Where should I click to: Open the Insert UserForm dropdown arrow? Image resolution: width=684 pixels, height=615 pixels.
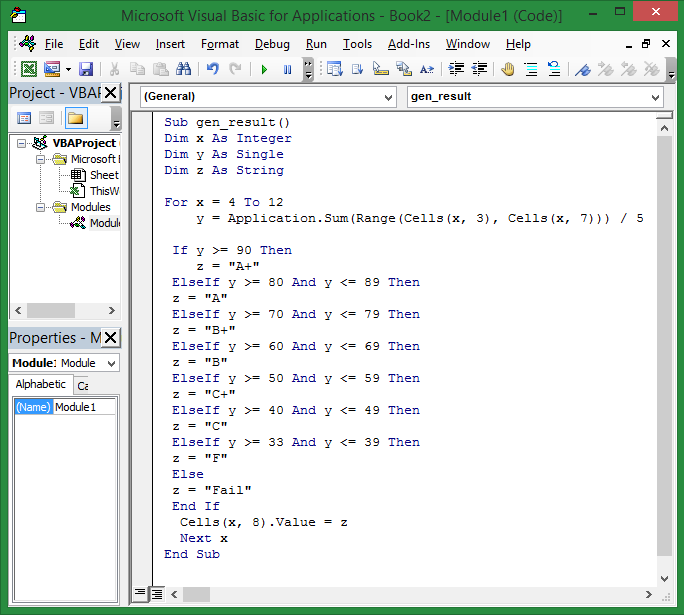68,69
